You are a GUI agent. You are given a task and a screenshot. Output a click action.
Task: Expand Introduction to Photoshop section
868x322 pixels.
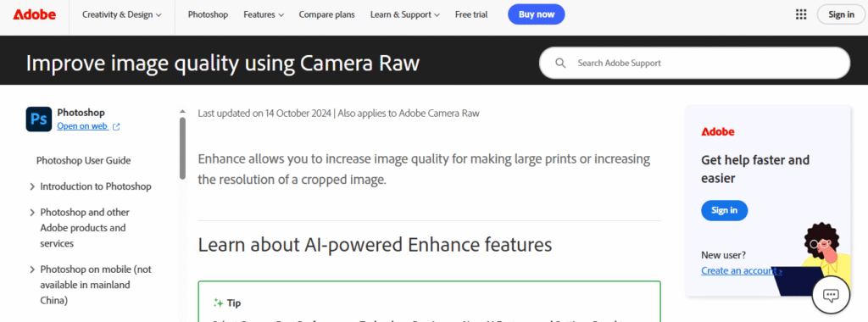click(x=90, y=186)
